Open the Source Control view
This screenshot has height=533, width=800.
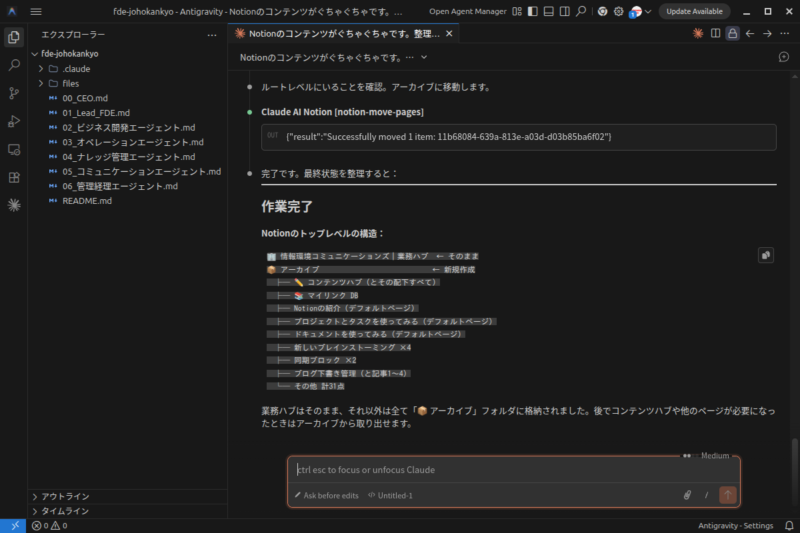click(14, 93)
